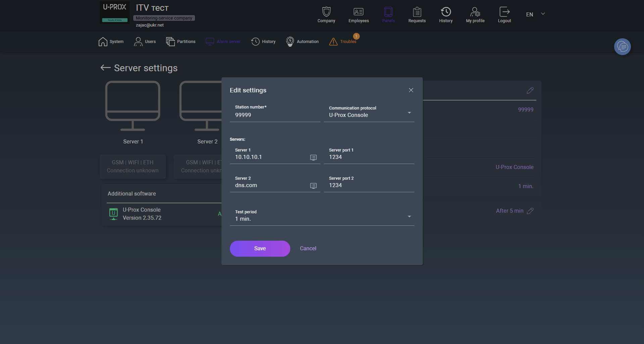Click the Cancel link in dialog

[x=308, y=249]
